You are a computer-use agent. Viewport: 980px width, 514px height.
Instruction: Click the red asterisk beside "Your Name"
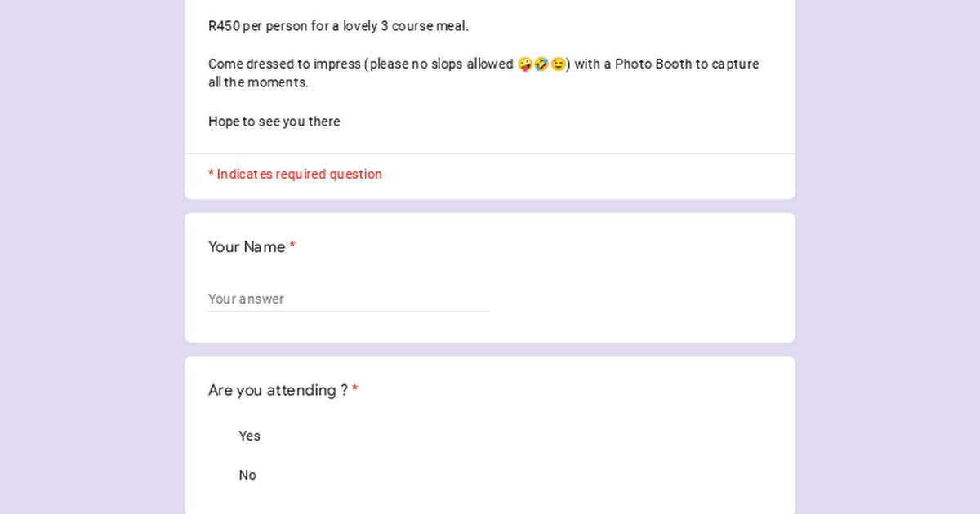point(292,246)
